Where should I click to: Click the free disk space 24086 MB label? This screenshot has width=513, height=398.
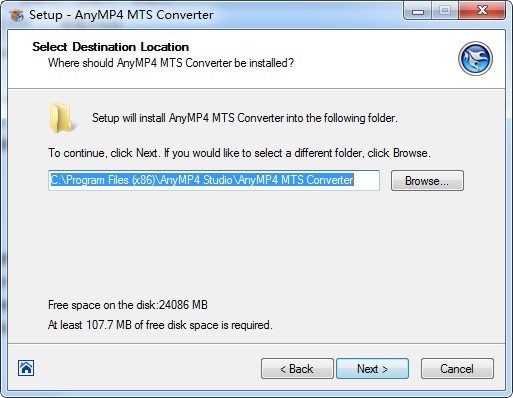tap(128, 305)
